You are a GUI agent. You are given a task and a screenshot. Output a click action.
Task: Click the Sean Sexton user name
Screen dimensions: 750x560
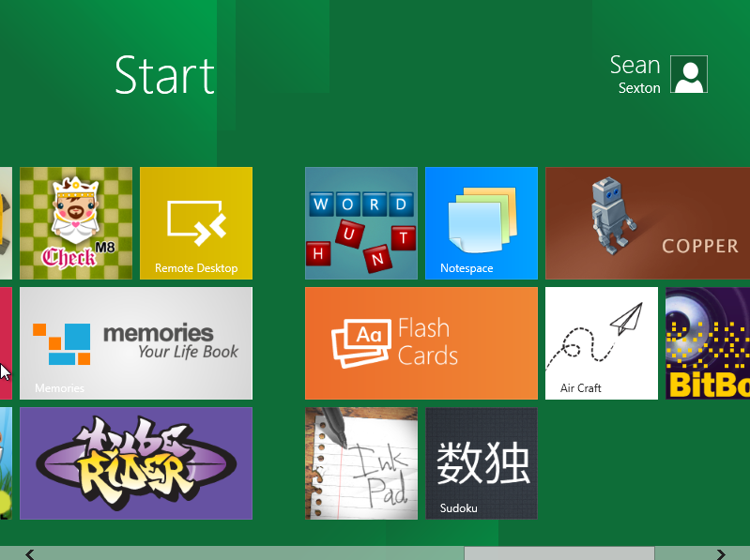(635, 75)
